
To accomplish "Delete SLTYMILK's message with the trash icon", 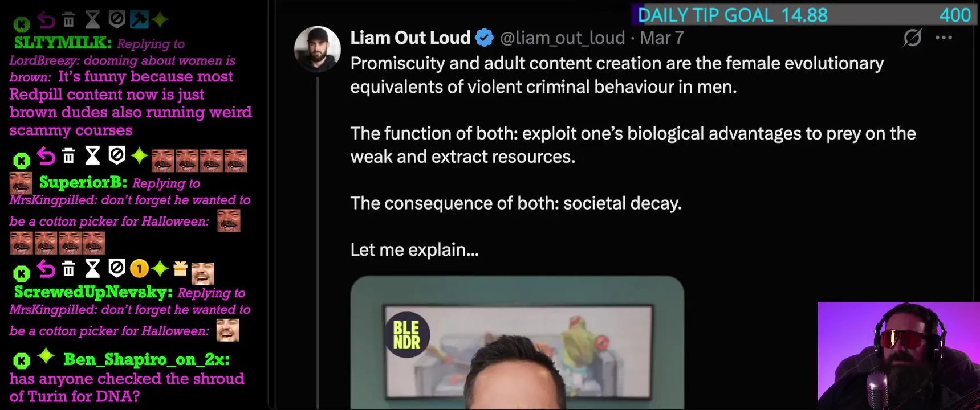I will coord(68,20).
